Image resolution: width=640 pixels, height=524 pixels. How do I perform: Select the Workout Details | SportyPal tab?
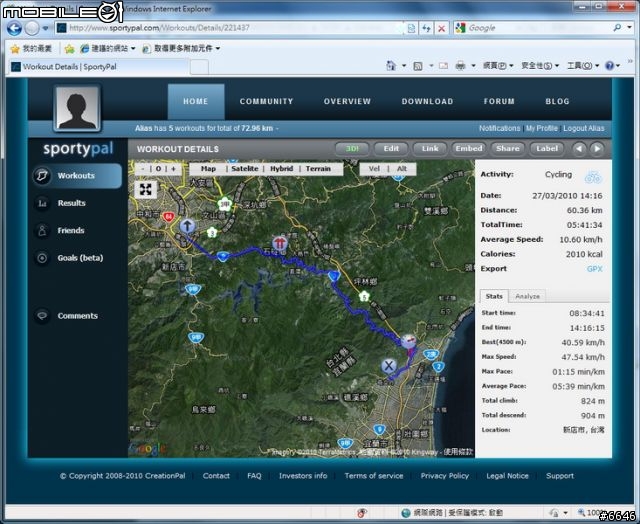(98, 67)
